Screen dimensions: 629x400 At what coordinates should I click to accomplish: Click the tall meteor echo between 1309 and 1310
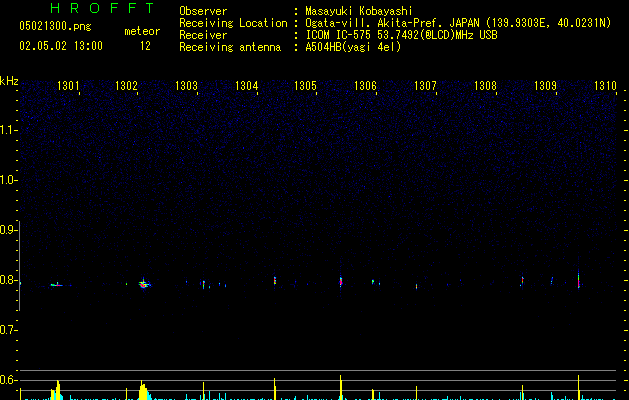[578, 280]
